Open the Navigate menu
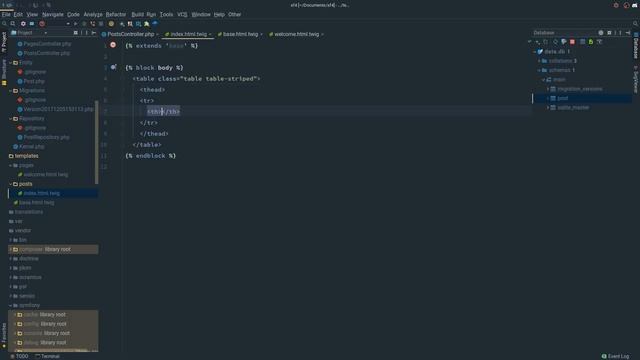Screen dimensions: 640x360 tap(53, 14)
